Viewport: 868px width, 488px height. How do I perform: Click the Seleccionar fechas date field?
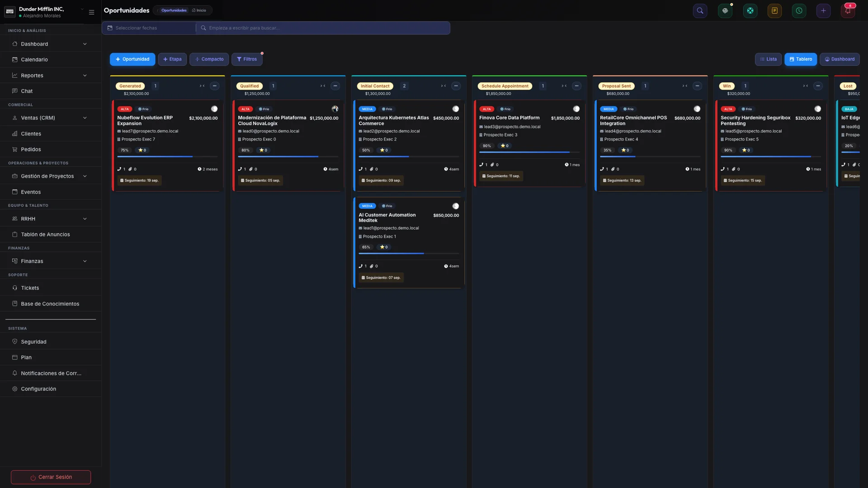click(x=149, y=28)
